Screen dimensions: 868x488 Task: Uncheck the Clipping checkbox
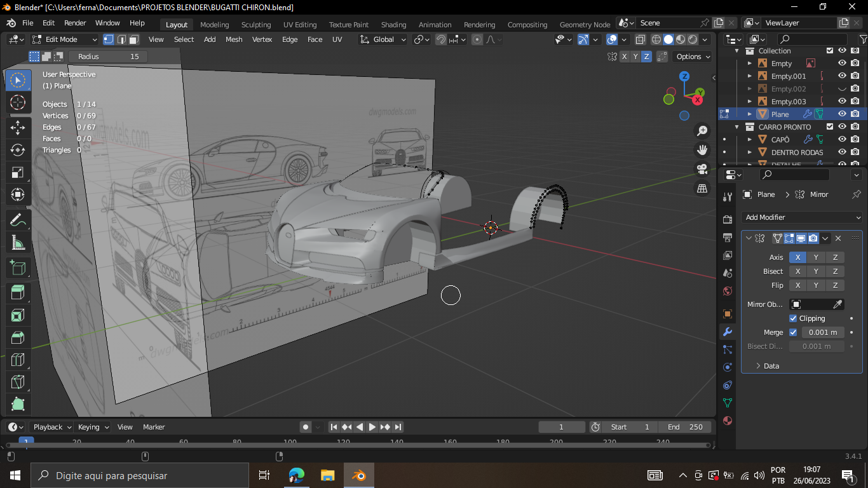(x=793, y=318)
